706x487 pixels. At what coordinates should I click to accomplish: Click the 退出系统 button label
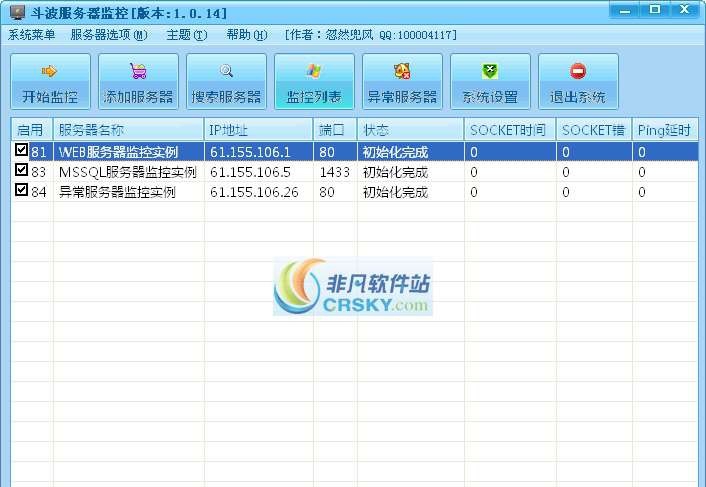pyautogui.click(x=578, y=97)
